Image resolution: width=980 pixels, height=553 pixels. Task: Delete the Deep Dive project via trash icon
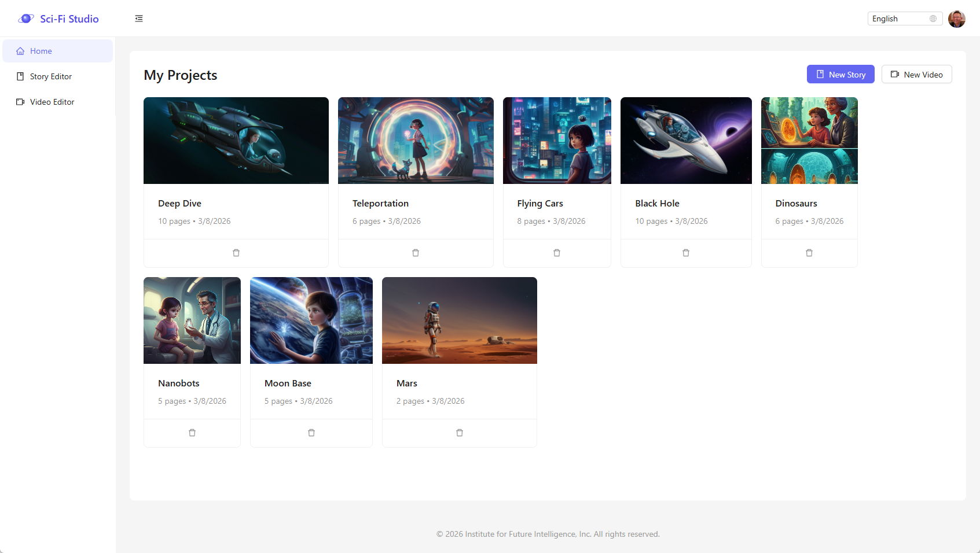coord(236,253)
